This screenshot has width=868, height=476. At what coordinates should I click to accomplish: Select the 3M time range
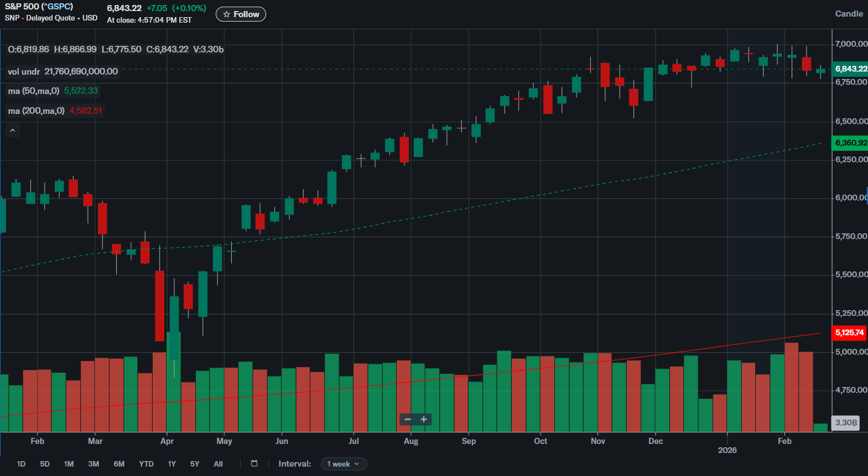coord(93,464)
